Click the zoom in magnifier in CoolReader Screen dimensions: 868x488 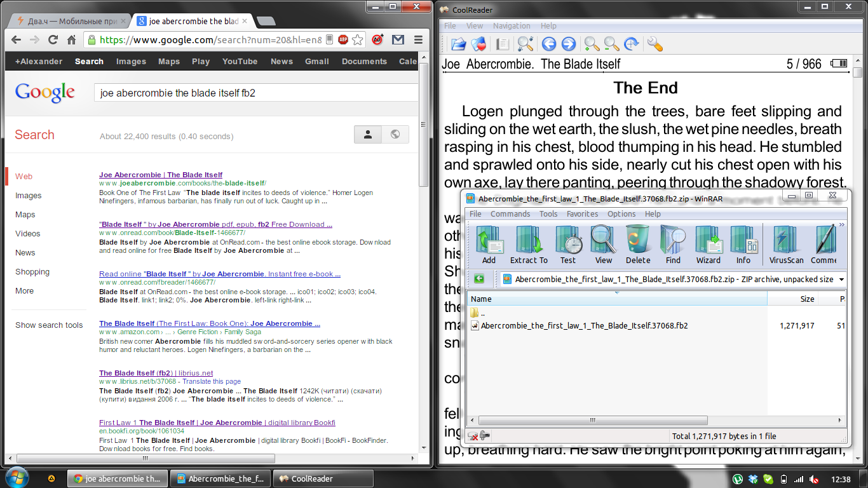[x=592, y=44]
